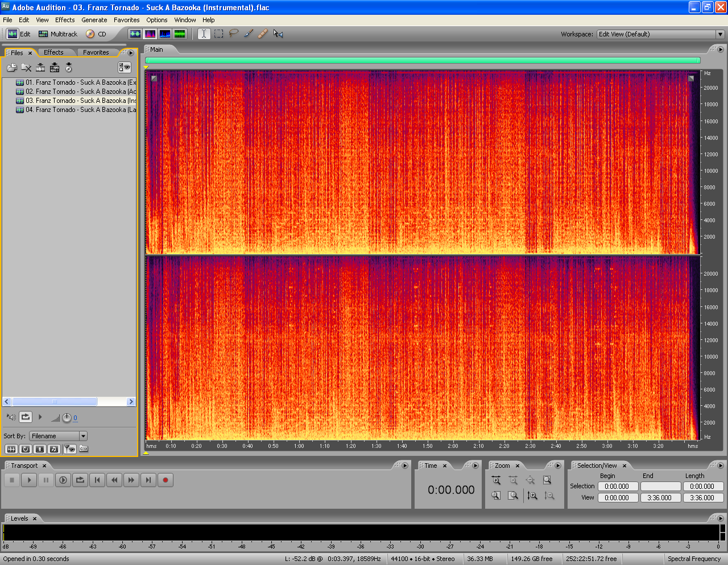Select the Marquee Selection tool
The width and height of the screenshot is (728, 565).
(219, 34)
